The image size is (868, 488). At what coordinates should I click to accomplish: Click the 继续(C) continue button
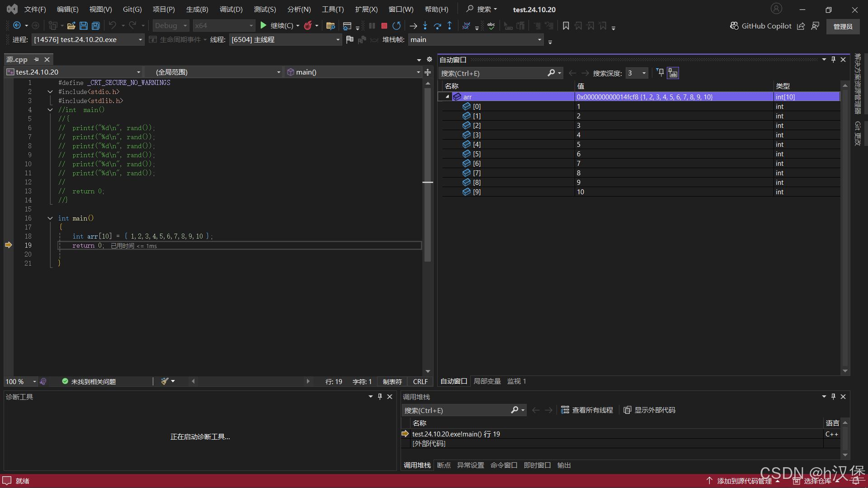(277, 26)
